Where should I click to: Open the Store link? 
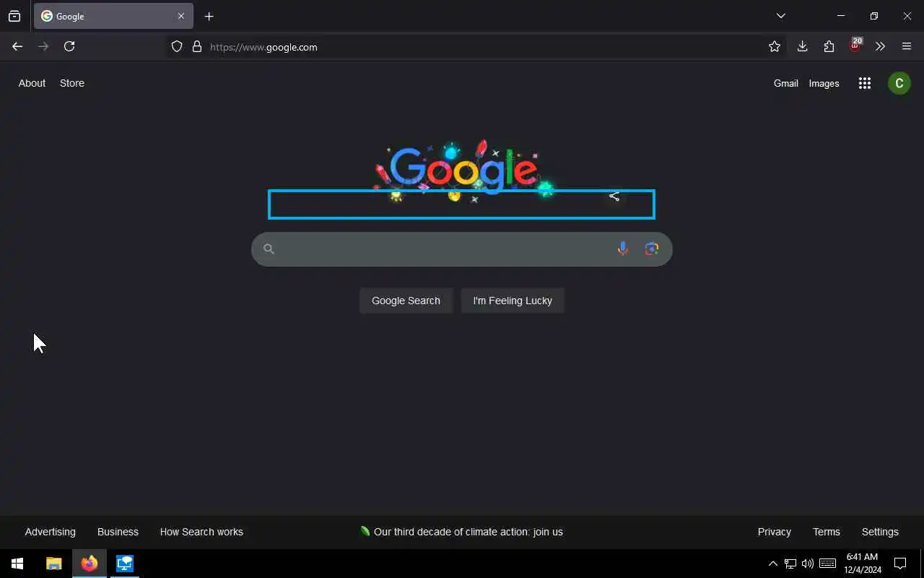[x=72, y=83]
